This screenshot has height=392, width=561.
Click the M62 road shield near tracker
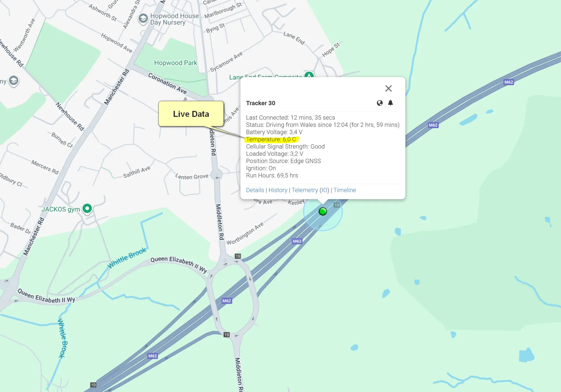[x=297, y=241]
